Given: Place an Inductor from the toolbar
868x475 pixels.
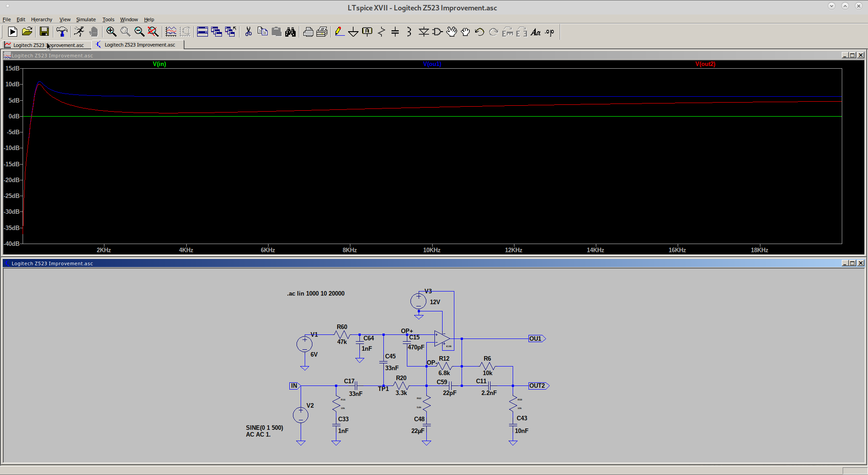Looking at the screenshot, I should coord(409,32).
